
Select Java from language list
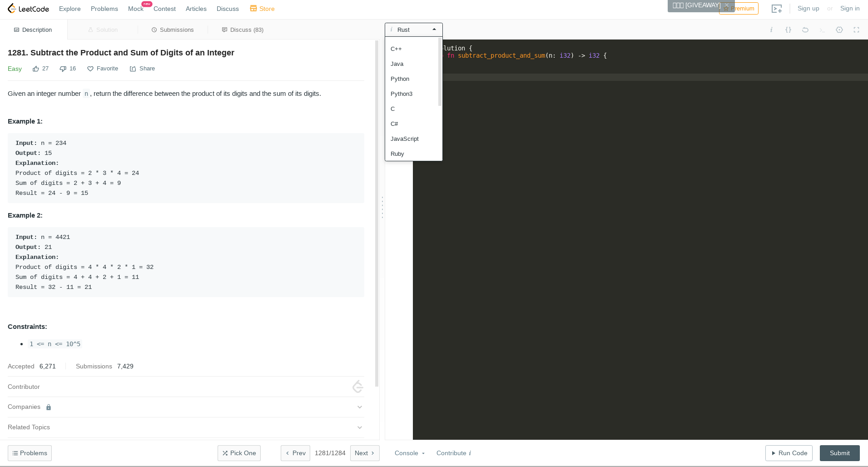pyautogui.click(x=412, y=64)
